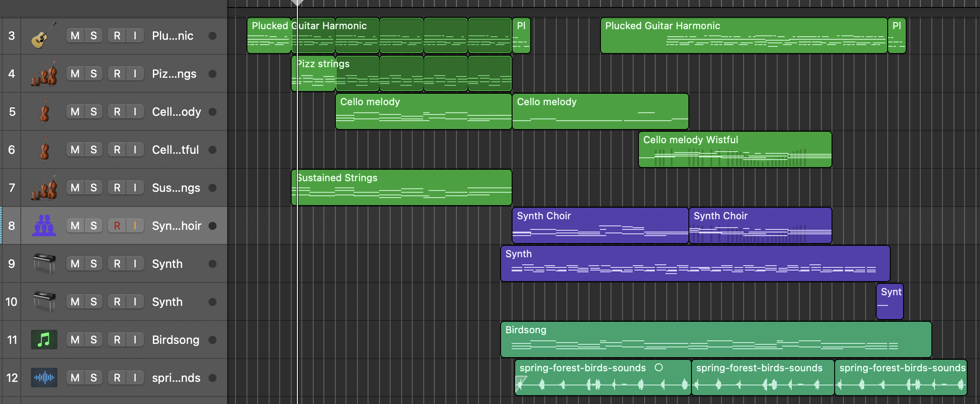The width and height of the screenshot is (980, 404).
Task: Mute track 9 Synth
Action: coord(75,263)
